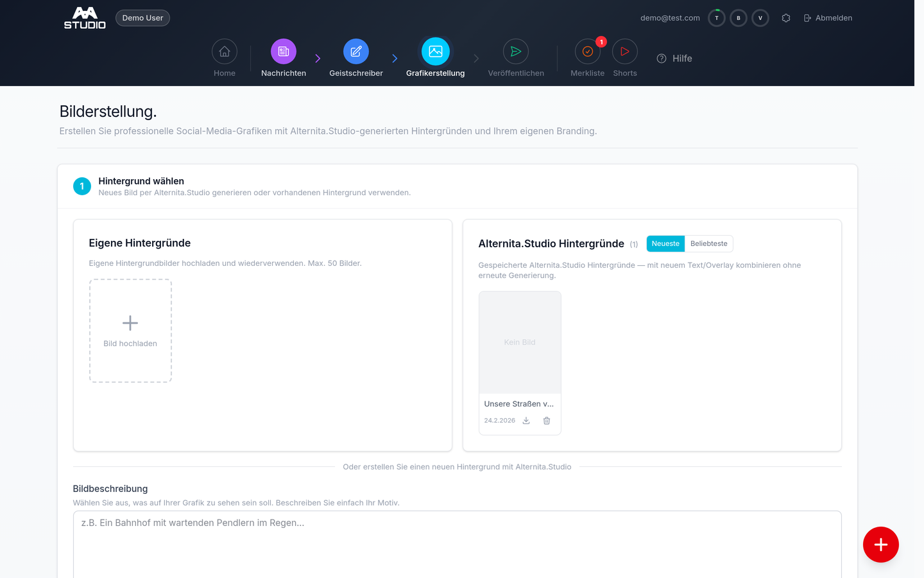
Task: Click the 24.2.2026 date text
Action: point(500,421)
